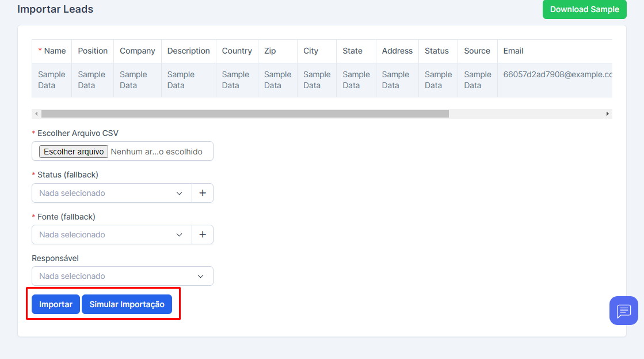Click the Importar Leads page heading
The image size is (644, 359).
55,9
